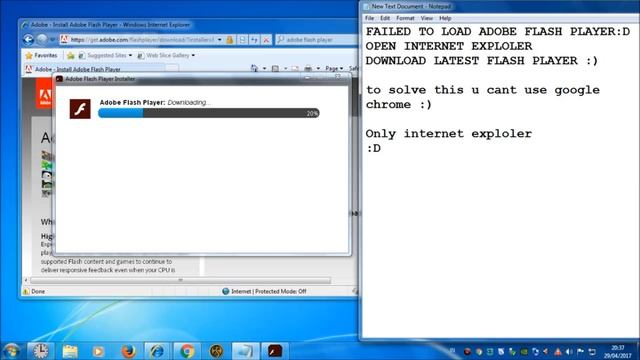Viewport: 640px width, 360px height.
Task: Open Notepad Help menu
Action: [445, 18]
